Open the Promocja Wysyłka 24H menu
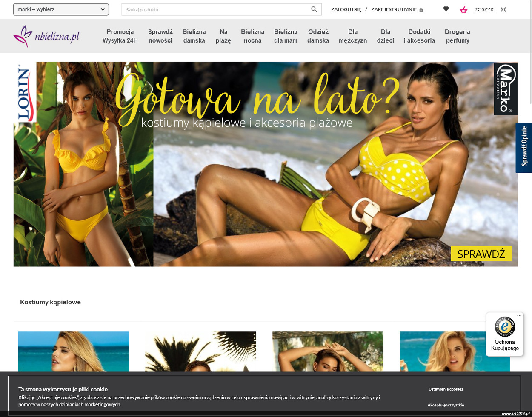 tap(120, 36)
